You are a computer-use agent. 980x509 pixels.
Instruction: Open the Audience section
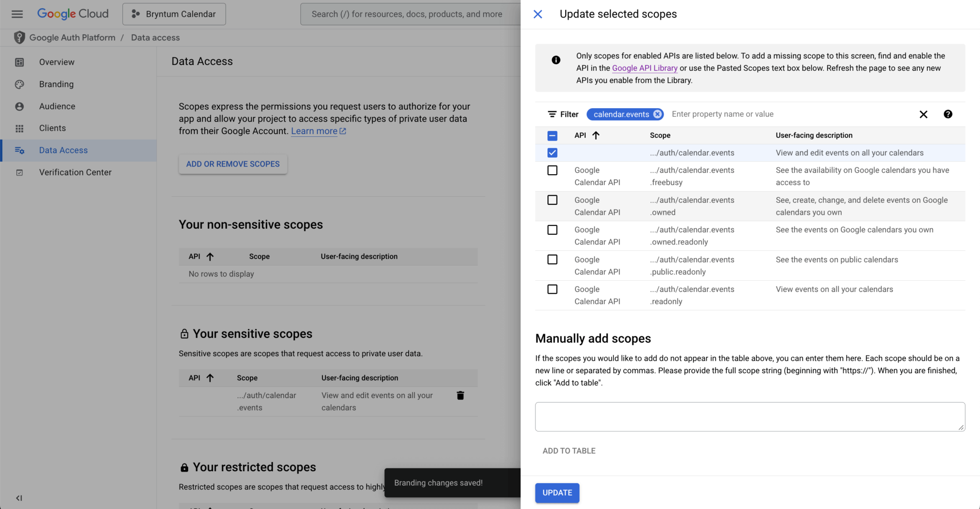pos(57,106)
